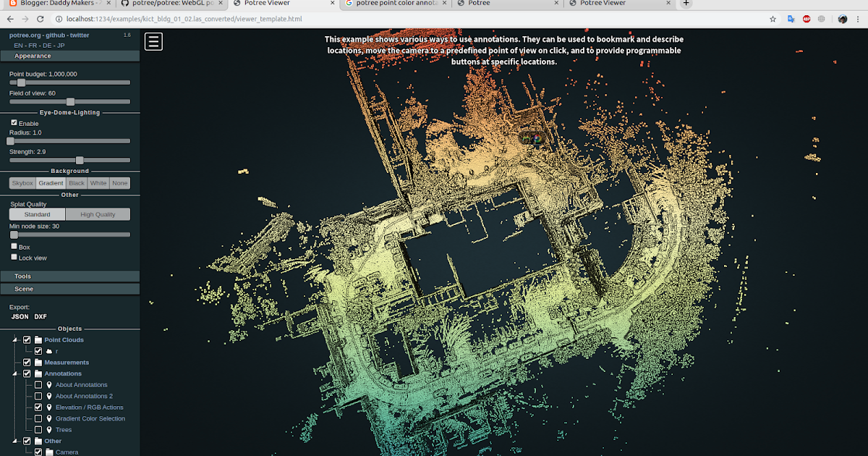Collapse the Other tree node
This screenshot has width=868, height=456.
tap(15, 441)
